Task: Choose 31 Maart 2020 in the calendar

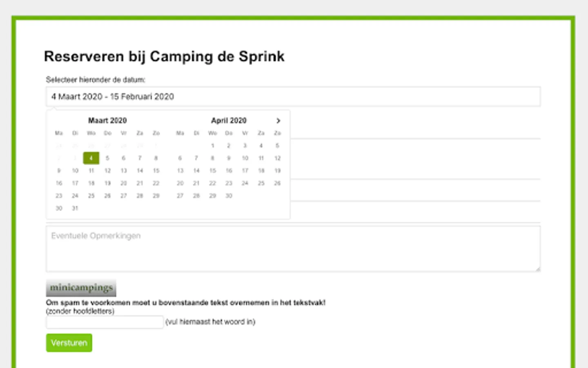Action: tap(75, 208)
